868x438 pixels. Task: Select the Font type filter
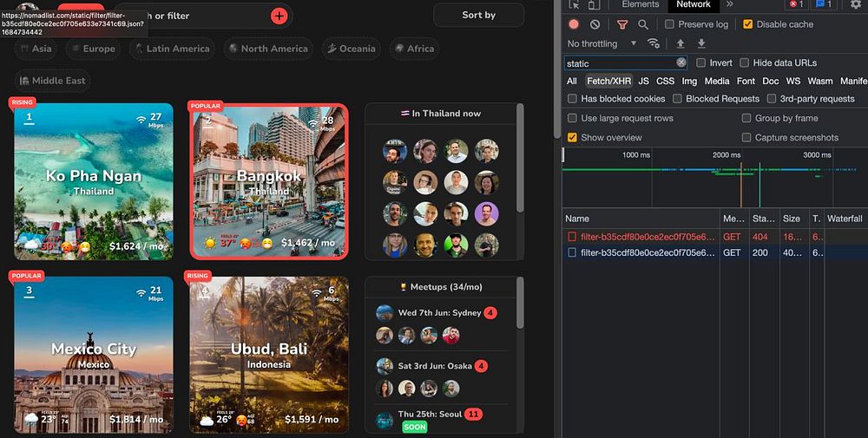(x=746, y=82)
